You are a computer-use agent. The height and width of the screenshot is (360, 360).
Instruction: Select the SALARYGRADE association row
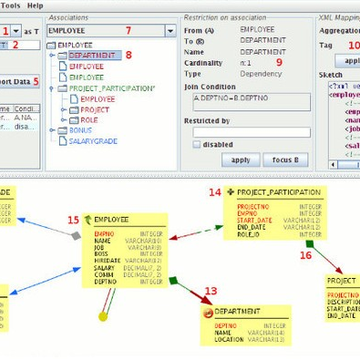tap(93, 141)
